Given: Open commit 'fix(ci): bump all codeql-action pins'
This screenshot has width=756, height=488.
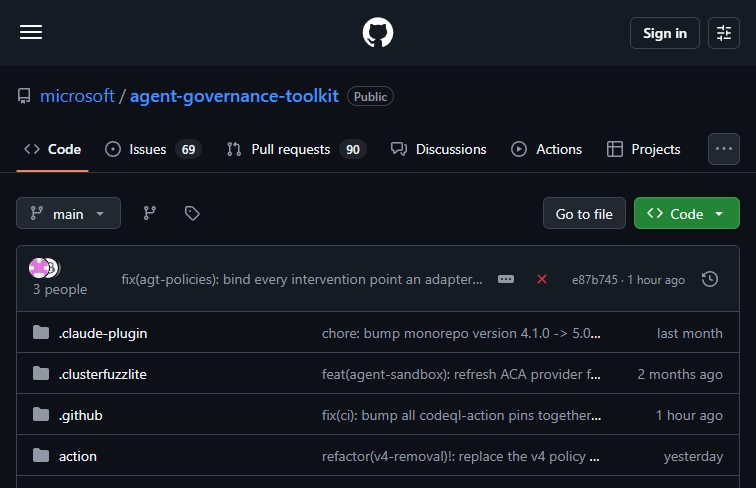Looking at the screenshot, I should click(x=461, y=416).
